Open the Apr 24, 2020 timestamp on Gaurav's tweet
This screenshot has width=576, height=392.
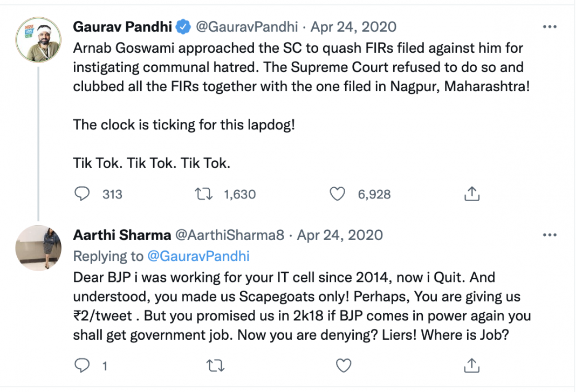tap(353, 26)
